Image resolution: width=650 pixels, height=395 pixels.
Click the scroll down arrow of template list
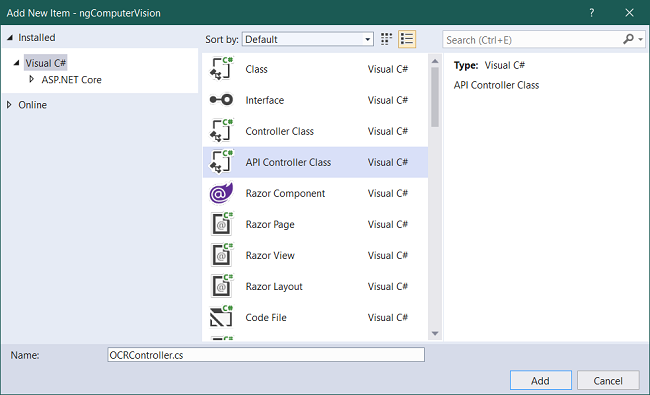click(x=435, y=333)
